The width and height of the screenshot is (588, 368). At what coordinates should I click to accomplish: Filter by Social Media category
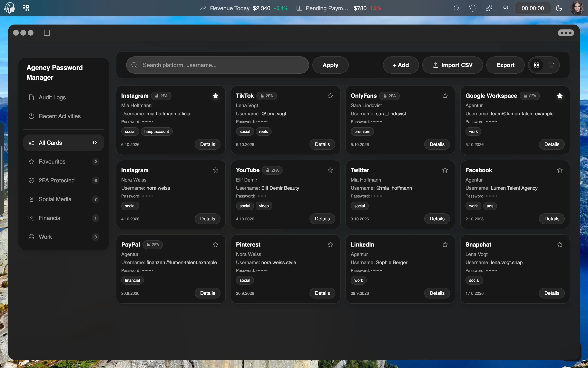click(x=64, y=199)
